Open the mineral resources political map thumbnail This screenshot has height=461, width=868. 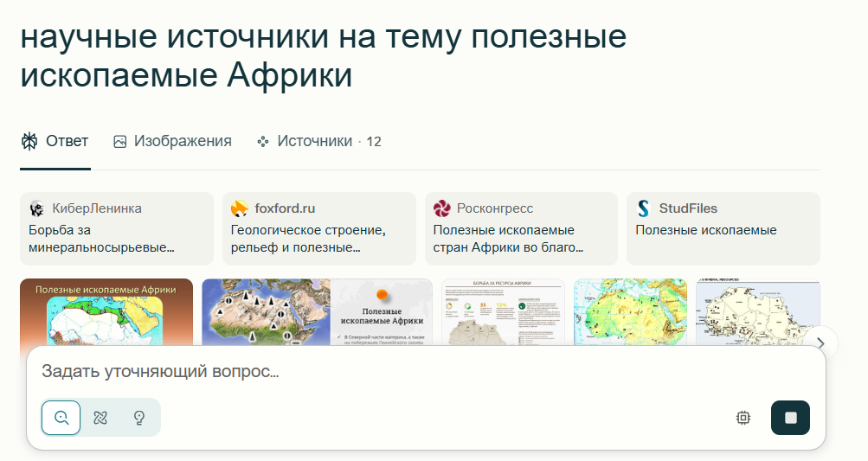pyautogui.click(x=758, y=312)
